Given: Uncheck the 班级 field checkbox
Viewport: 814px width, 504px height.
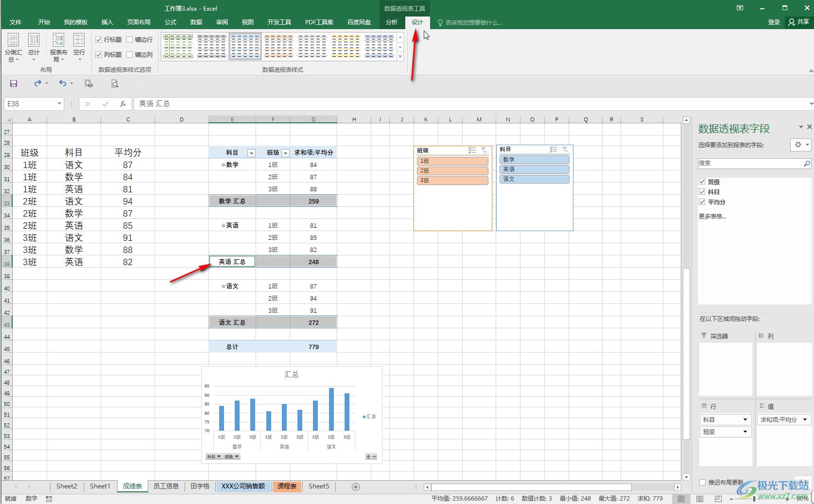Looking at the screenshot, I should (702, 182).
